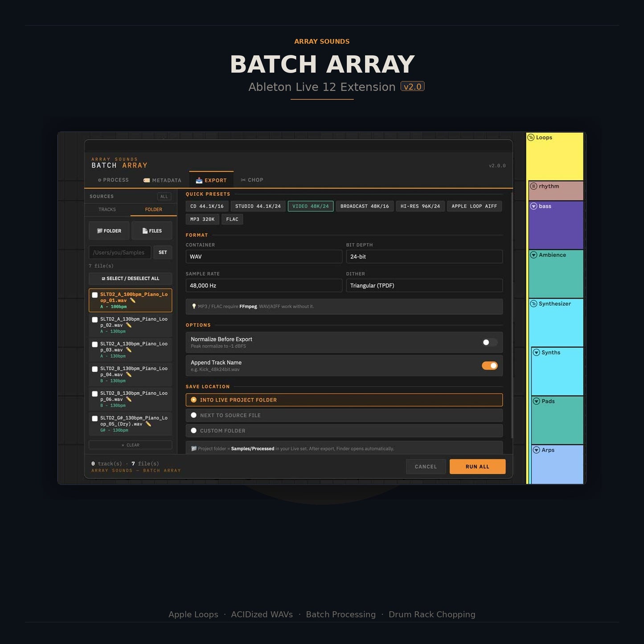Image resolution: width=644 pixels, height=644 pixels.
Task: Choose Custom Folder save location
Action: tap(344, 431)
